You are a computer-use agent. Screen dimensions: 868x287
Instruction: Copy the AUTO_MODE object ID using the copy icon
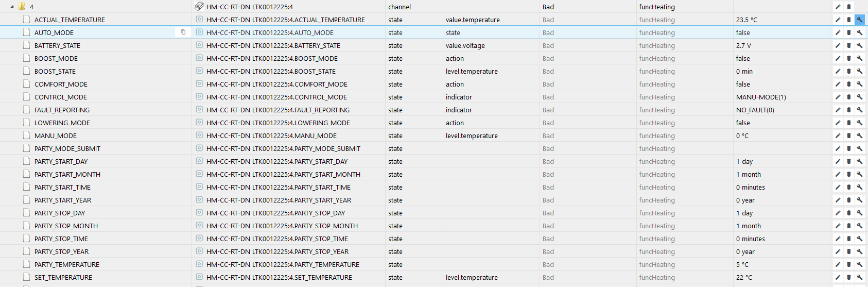coord(183,32)
